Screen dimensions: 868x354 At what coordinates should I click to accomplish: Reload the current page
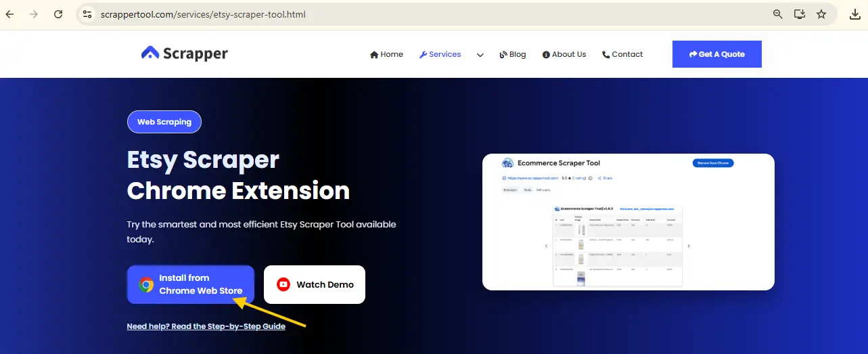tap(58, 14)
